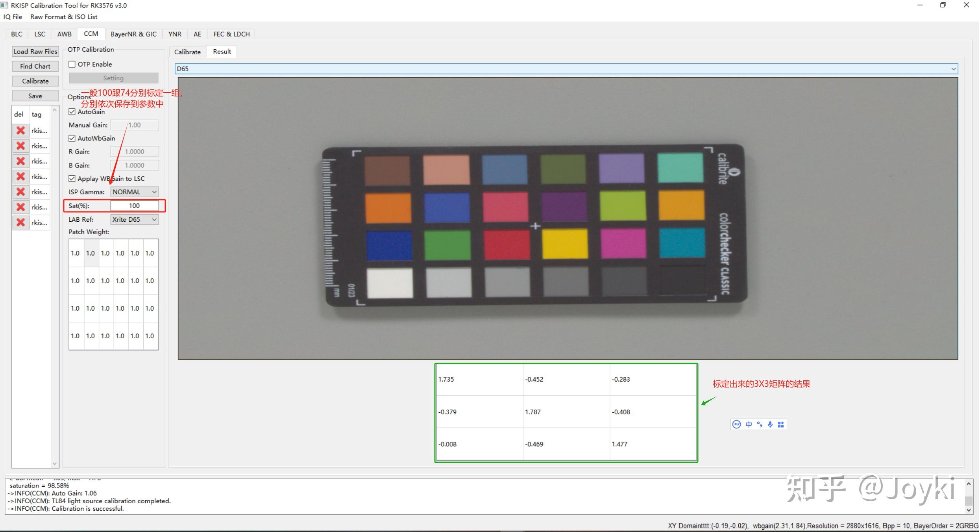The image size is (980, 532).
Task: Delete the first raw file with red X
Action: [x=21, y=130]
